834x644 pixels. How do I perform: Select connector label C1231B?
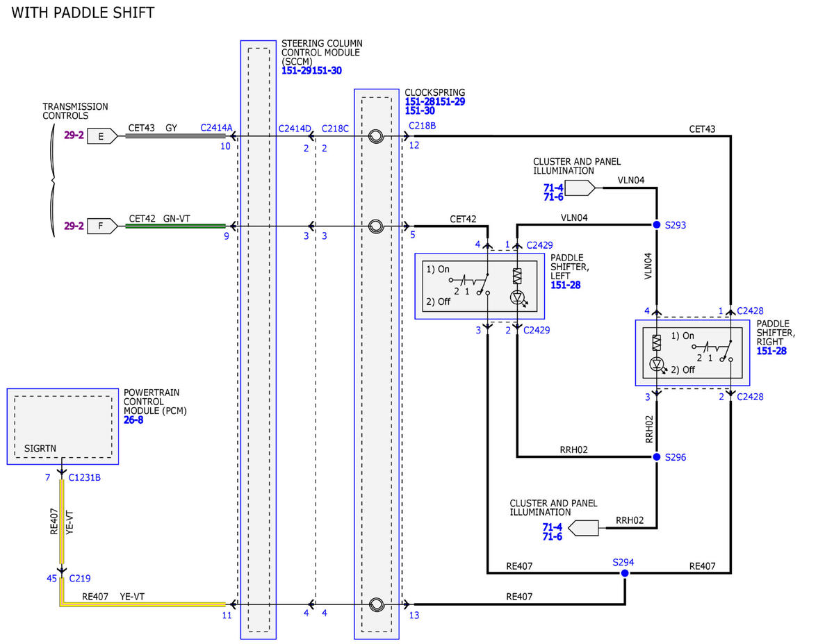coord(85,478)
